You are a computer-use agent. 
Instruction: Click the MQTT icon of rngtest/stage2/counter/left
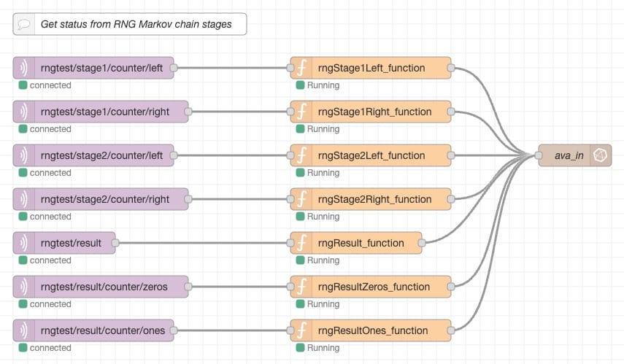[x=24, y=155]
